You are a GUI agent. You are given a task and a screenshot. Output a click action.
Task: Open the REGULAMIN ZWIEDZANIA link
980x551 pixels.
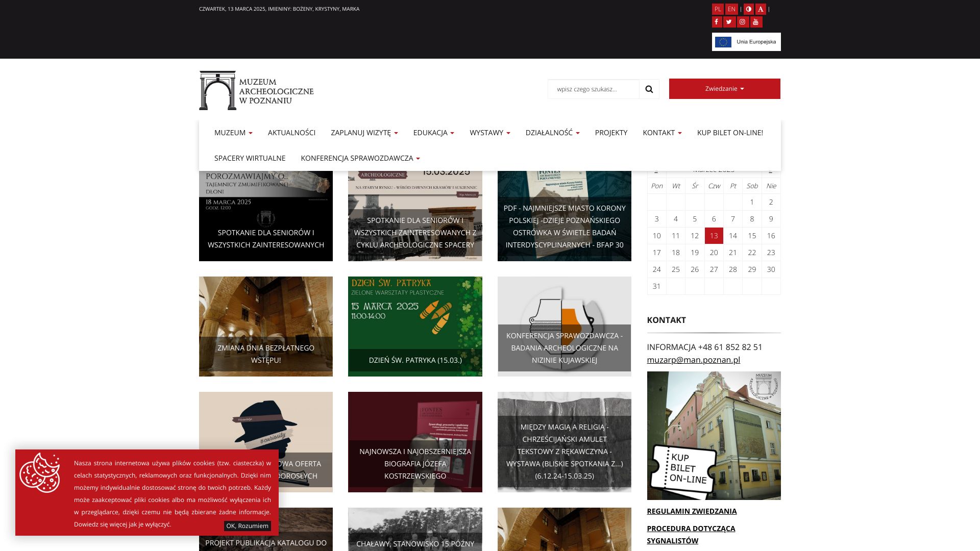[692, 511]
